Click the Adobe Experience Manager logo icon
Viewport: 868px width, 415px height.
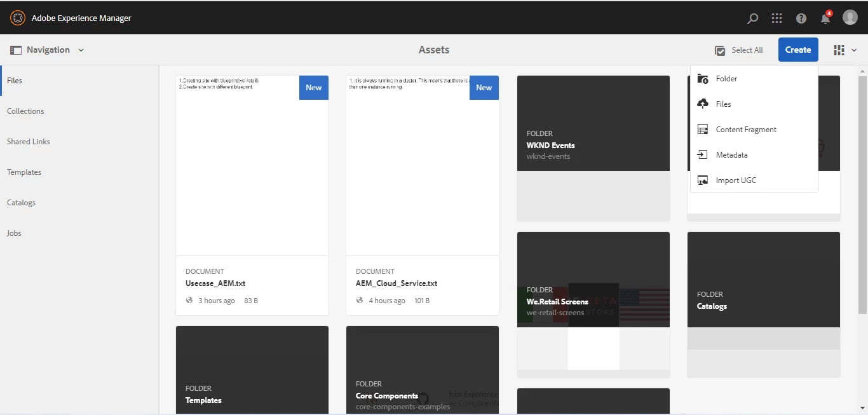click(x=17, y=18)
